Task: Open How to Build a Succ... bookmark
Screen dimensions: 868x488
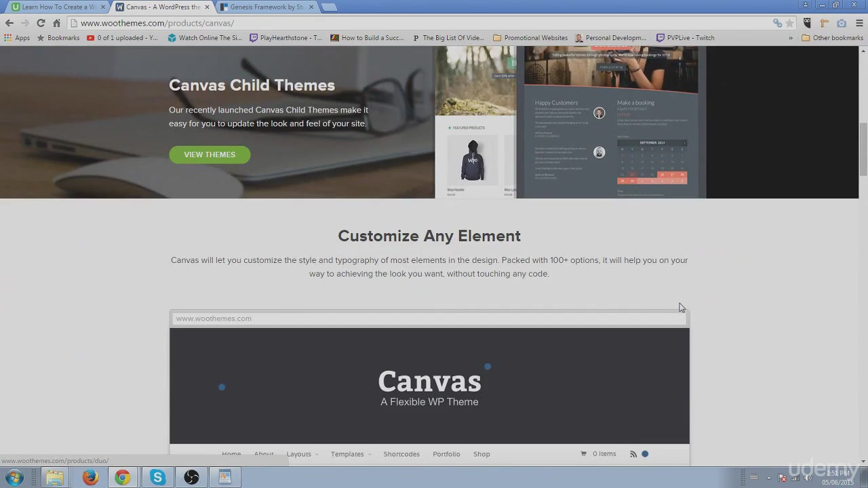Action: point(367,38)
